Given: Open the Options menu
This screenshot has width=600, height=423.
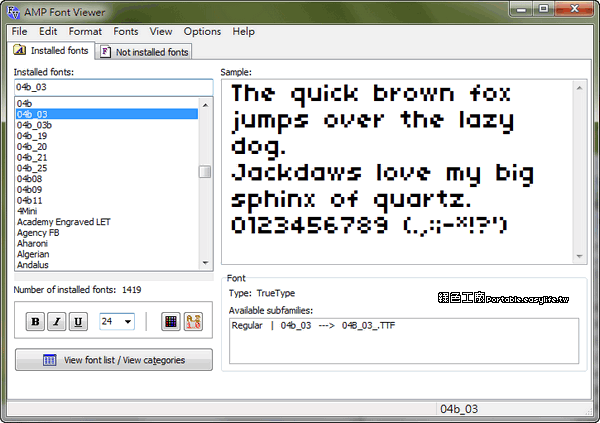Looking at the screenshot, I should 202,31.
